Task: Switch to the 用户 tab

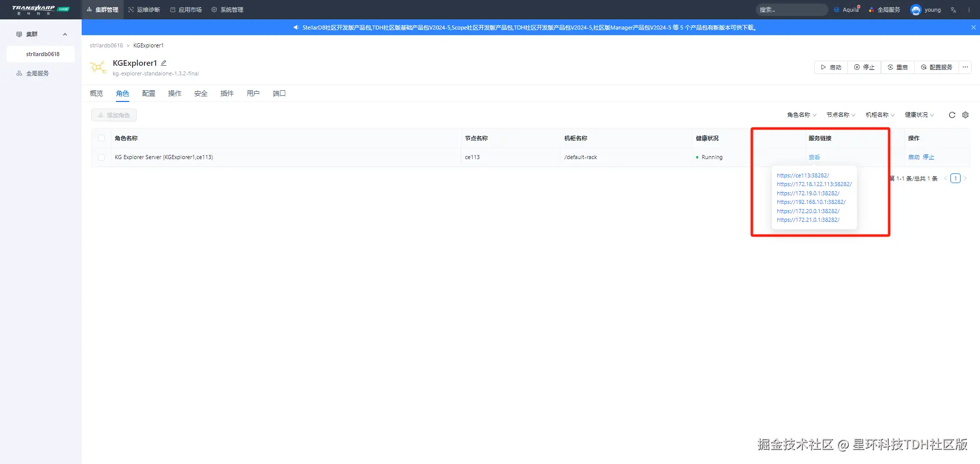Action: 253,93
